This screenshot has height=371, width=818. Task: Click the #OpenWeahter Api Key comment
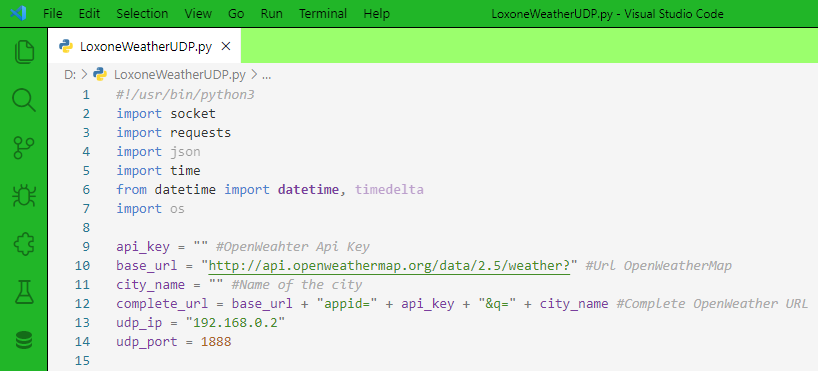(292, 247)
